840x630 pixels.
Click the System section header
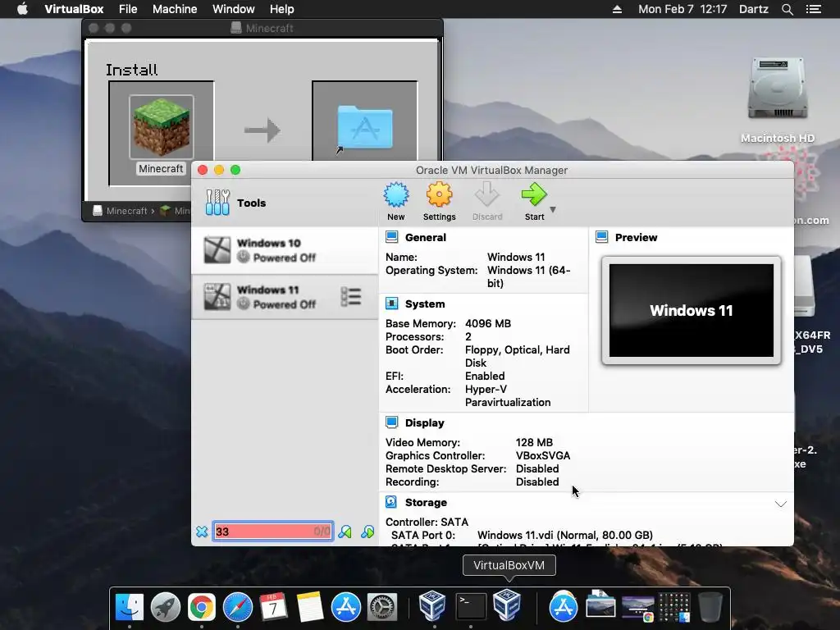[x=425, y=304]
